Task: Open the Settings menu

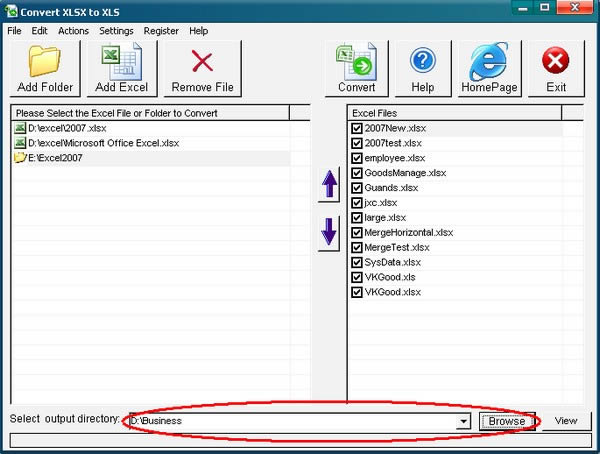Action: pyautogui.click(x=116, y=31)
